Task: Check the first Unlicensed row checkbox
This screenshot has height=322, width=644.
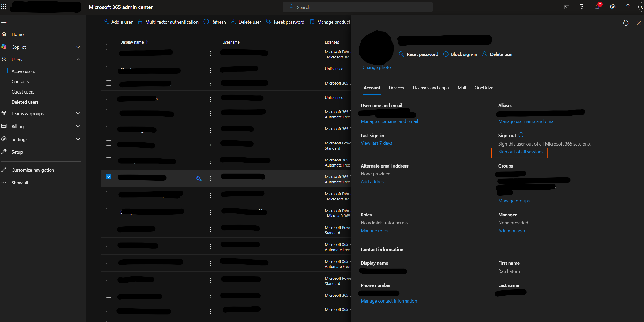Action: pyautogui.click(x=109, y=69)
